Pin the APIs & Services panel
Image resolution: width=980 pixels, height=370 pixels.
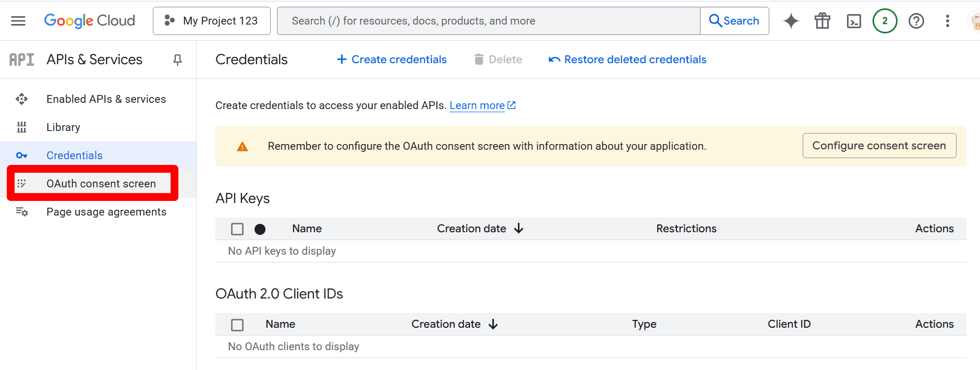[x=177, y=60]
